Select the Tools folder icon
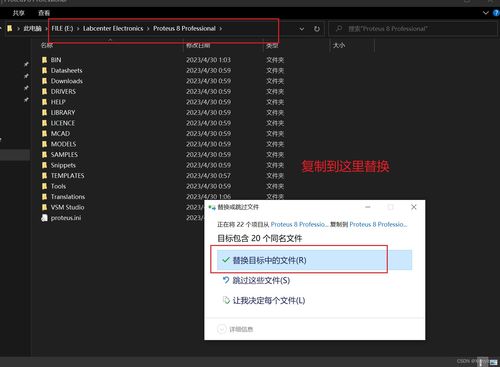This screenshot has width=500, height=367. (x=44, y=186)
